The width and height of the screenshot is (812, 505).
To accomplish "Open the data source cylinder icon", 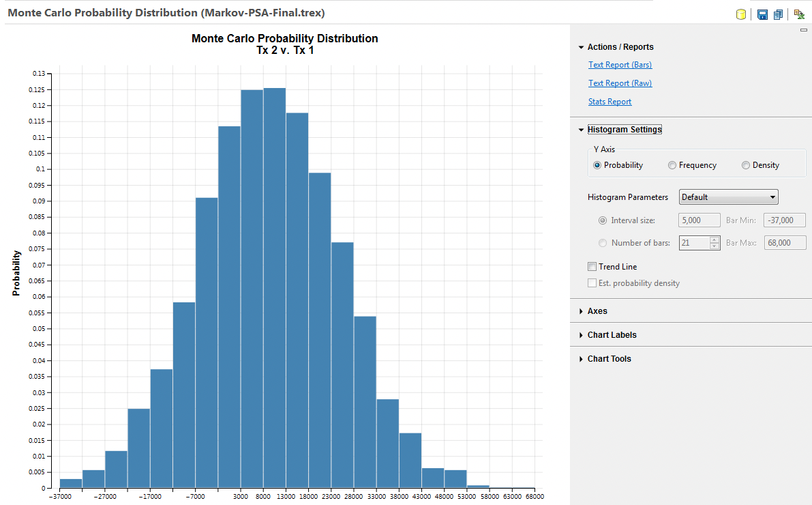I will pos(741,14).
